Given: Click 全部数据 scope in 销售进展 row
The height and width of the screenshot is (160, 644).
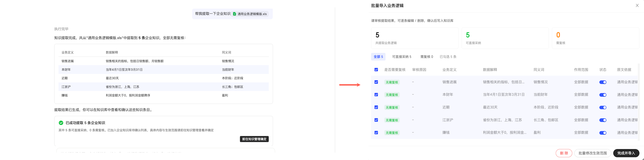Looking at the screenshot, I should [x=581, y=82].
